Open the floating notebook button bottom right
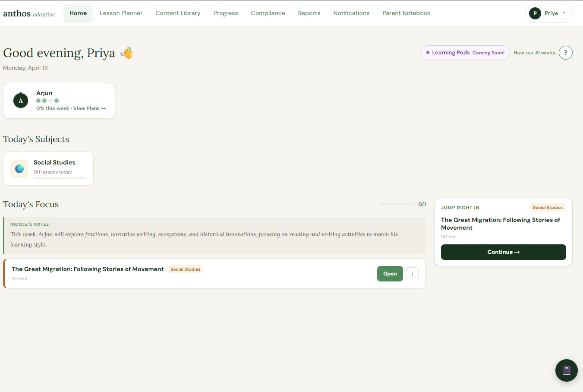The image size is (583, 392). 566,370
